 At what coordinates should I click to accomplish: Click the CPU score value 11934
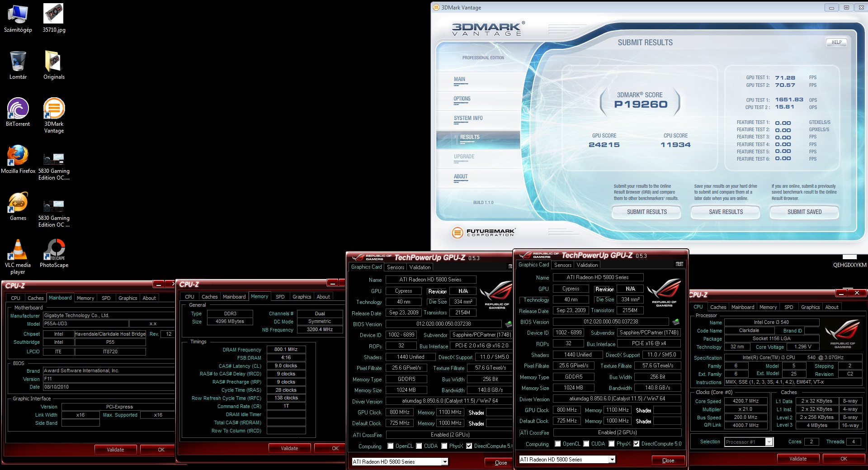tap(675, 145)
